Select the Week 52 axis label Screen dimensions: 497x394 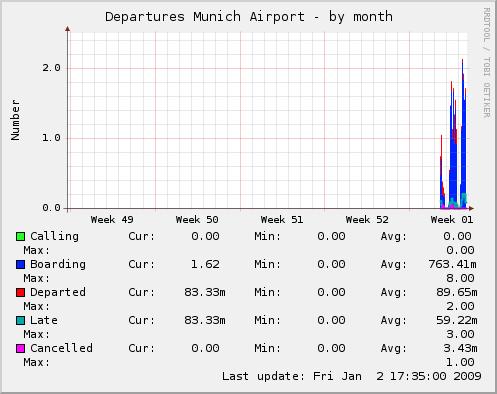367,220
